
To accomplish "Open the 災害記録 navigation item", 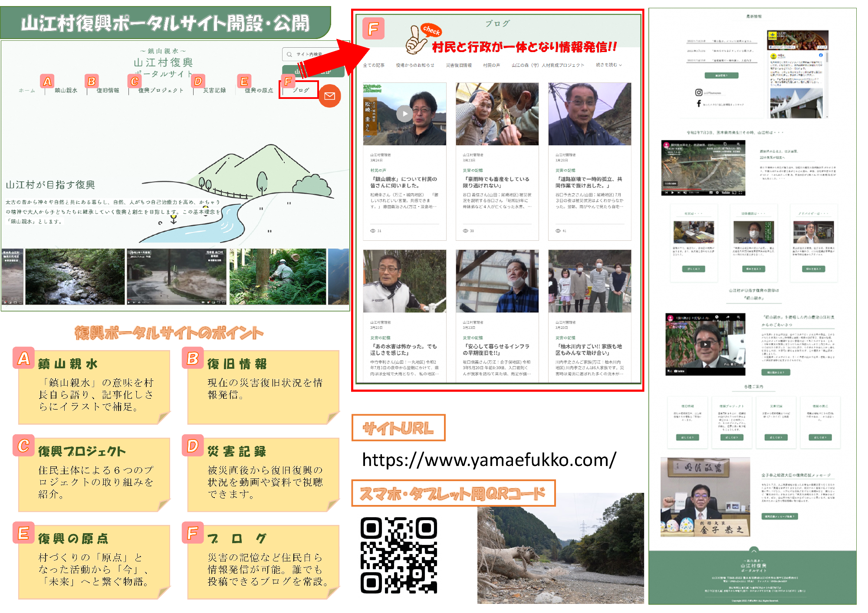I will tap(214, 91).
